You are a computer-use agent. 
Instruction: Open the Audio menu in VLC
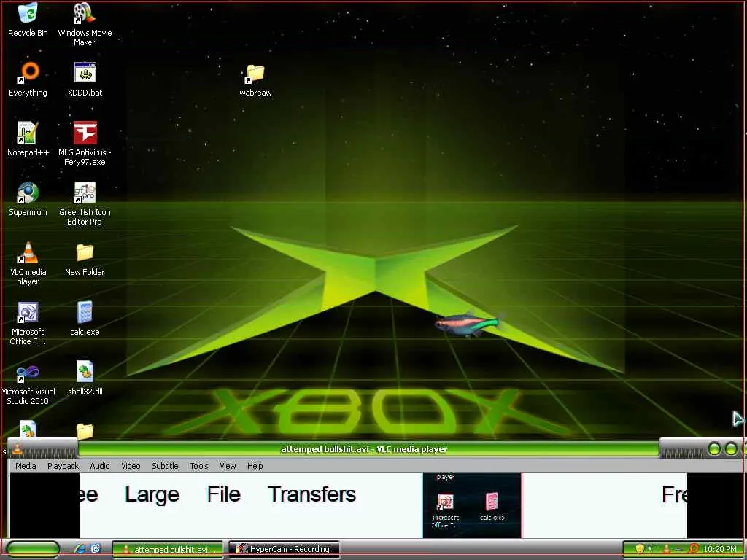(x=99, y=466)
